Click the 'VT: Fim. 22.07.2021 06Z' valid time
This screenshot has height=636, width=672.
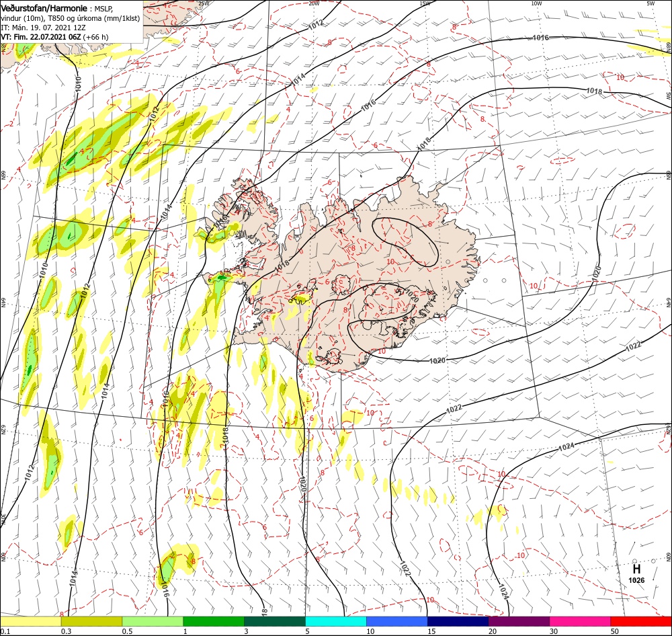(x=41, y=37)
